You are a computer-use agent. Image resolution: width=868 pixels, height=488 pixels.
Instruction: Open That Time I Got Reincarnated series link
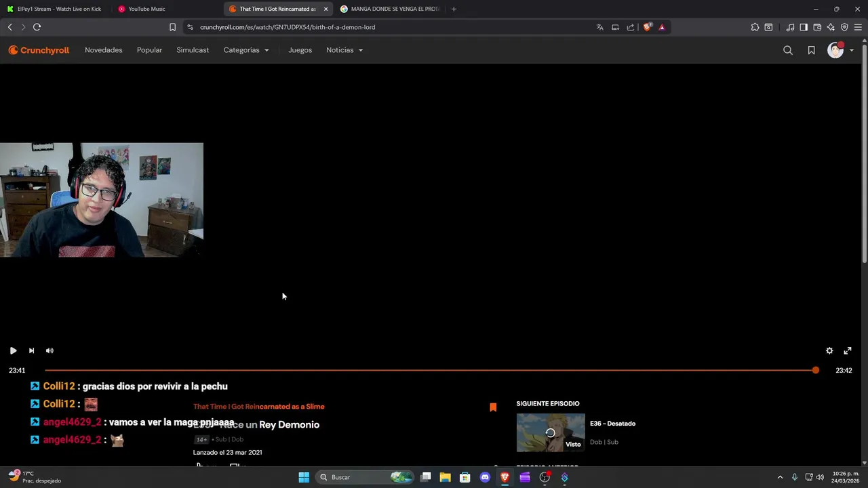pyautogui.click(x=259, y=407)
